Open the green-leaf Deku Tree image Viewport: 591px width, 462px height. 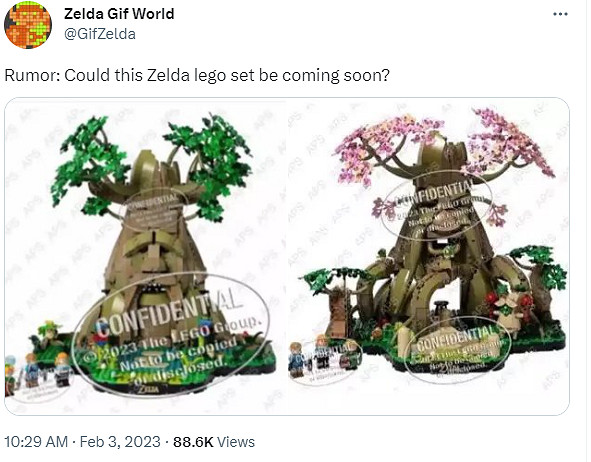(x=146, y=256)
